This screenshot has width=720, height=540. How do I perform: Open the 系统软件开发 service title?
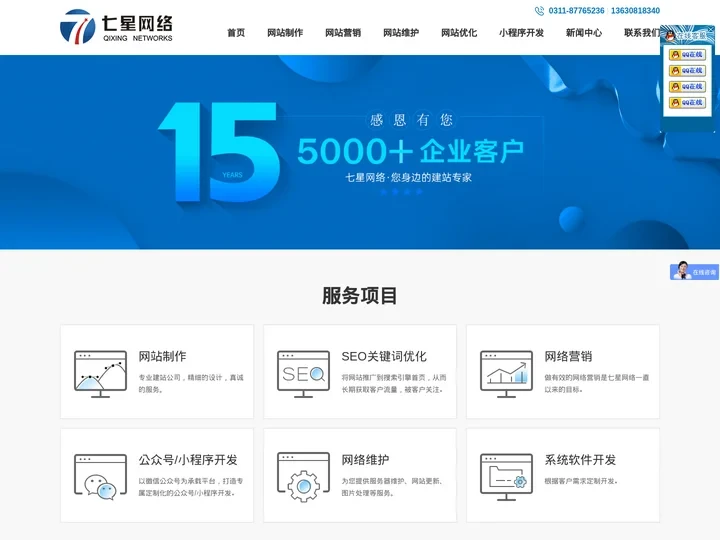pyautogui.click(x=580, y=460)
